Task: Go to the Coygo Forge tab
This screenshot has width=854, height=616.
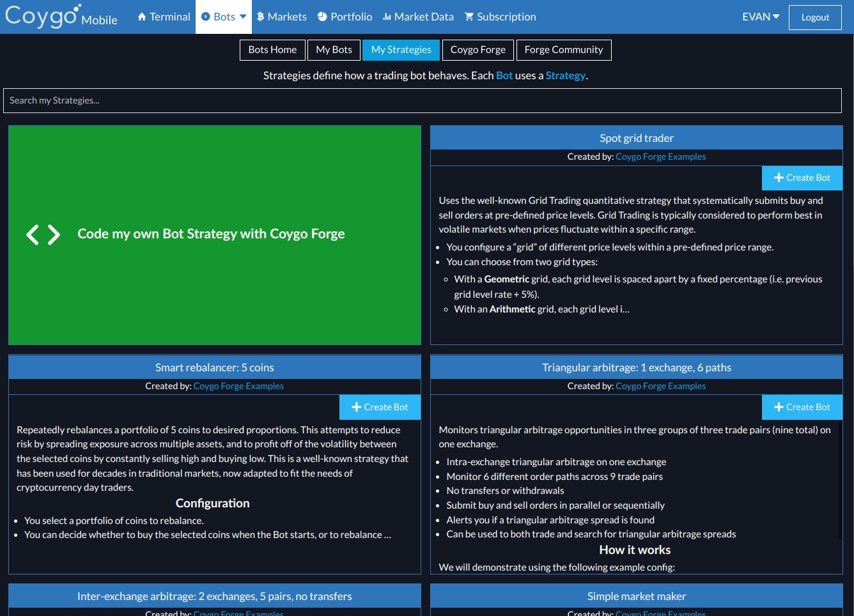Action: [478, 50]
